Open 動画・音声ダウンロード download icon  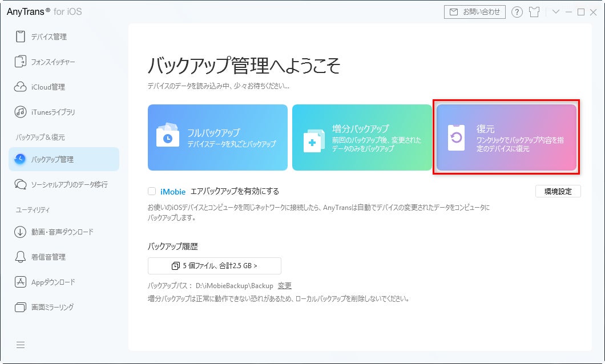21,232
